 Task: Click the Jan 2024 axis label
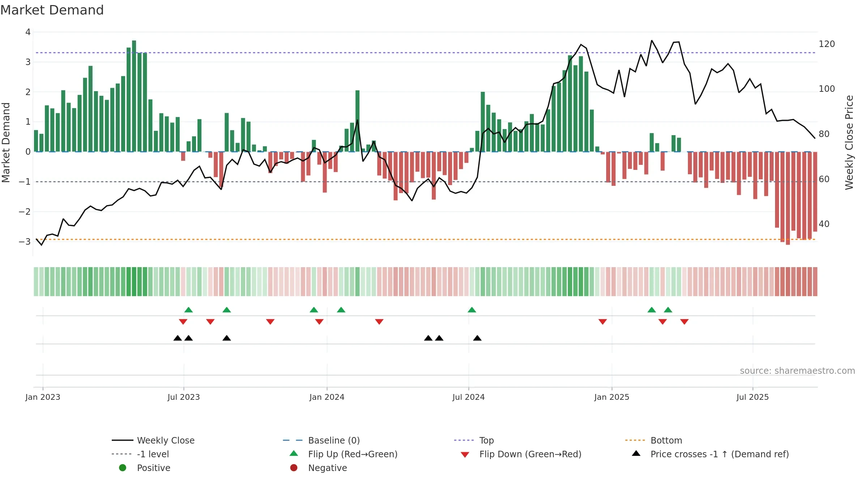(327, 397)
